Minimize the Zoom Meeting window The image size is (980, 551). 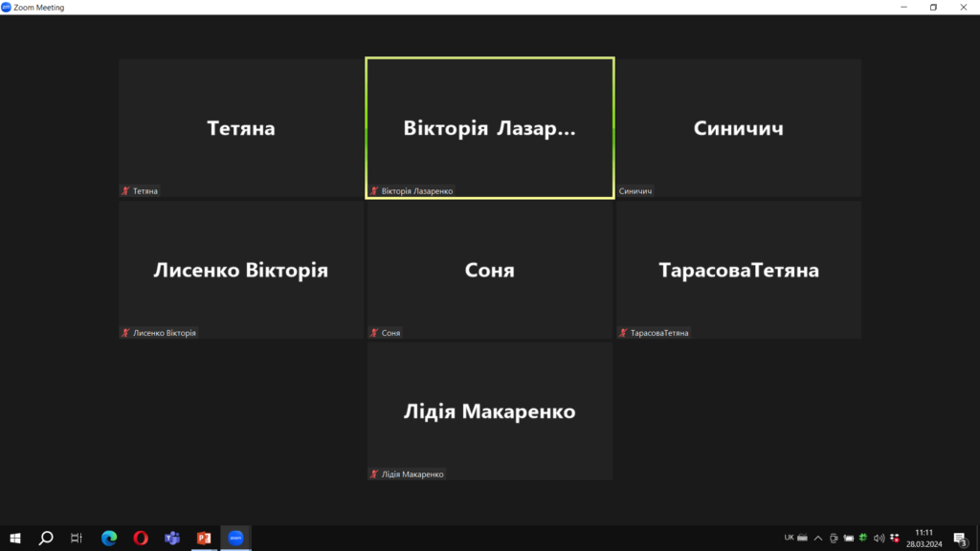click(x=903, y=7)
